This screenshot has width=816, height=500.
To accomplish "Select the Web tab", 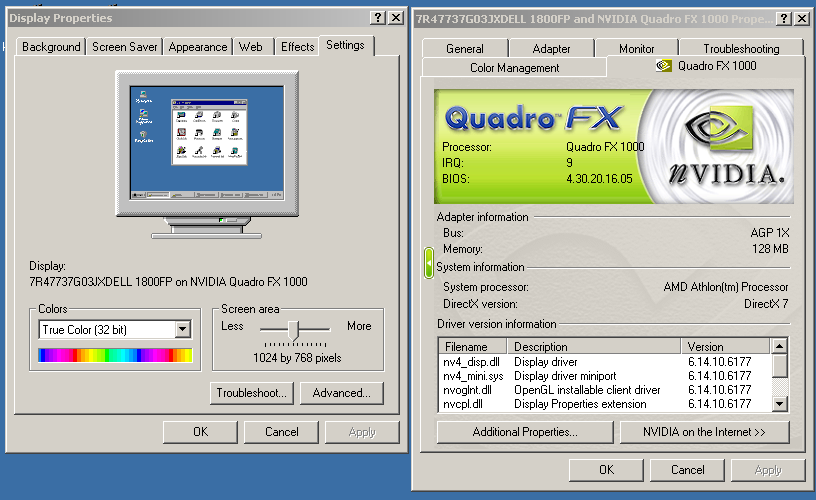I will pyautogui.click(x=251, y=47).
